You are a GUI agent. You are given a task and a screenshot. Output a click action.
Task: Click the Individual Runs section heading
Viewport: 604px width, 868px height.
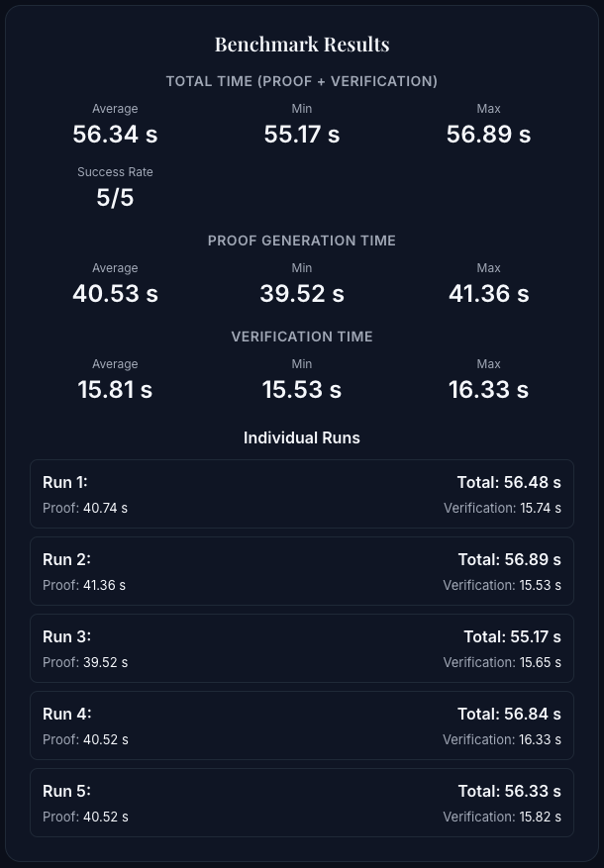302,437
